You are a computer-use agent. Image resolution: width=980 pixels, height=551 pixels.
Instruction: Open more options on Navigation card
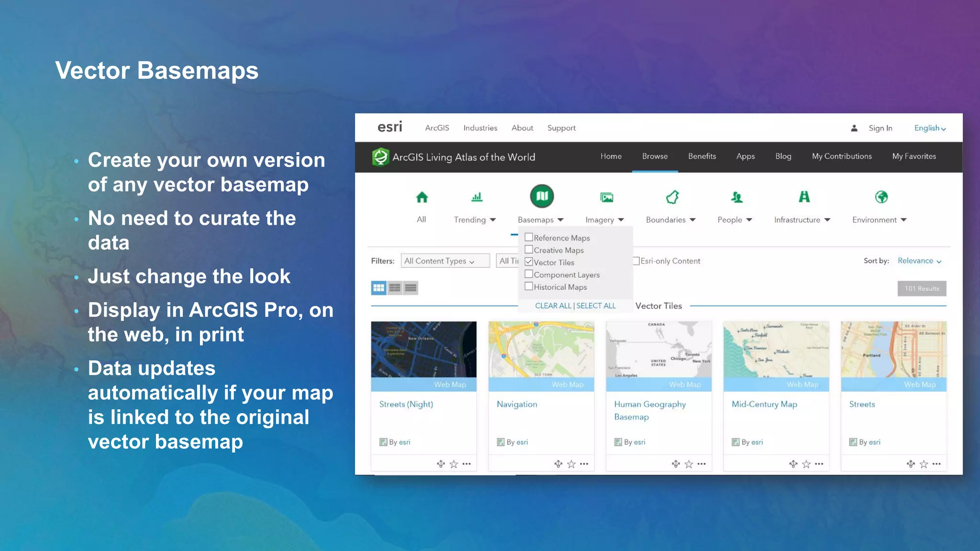pos(584,464)
